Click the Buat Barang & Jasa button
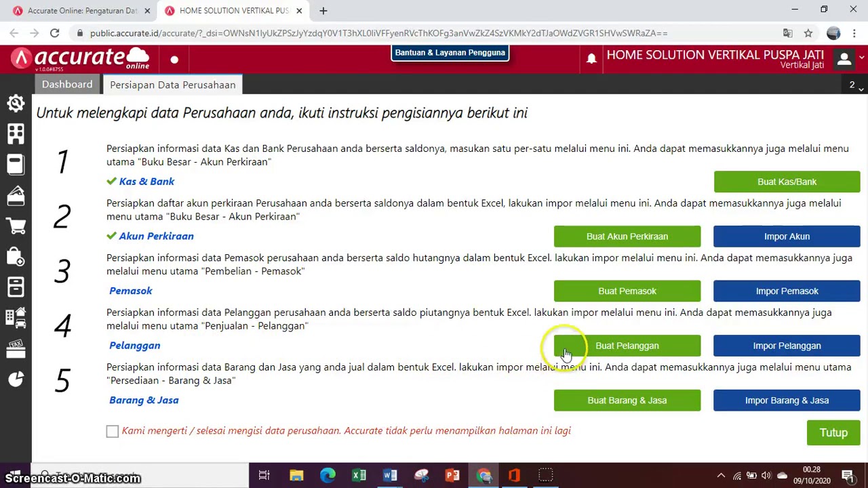Image resolution: width=868 pixels, height=488 pixels. click(627, 401)
